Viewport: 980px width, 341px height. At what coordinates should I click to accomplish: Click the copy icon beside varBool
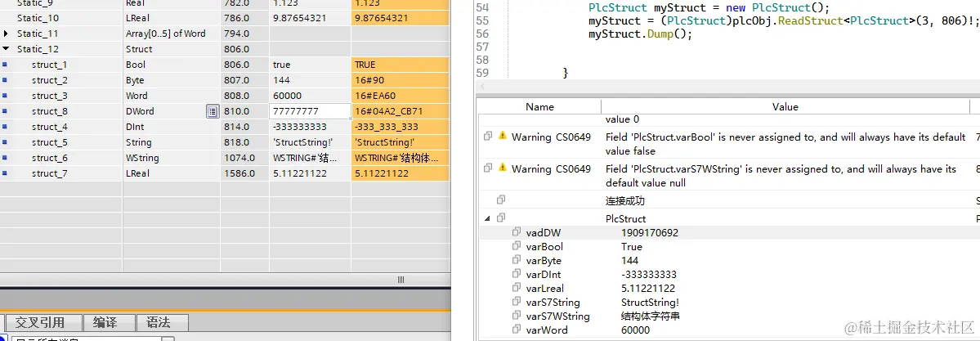[517, 246]
